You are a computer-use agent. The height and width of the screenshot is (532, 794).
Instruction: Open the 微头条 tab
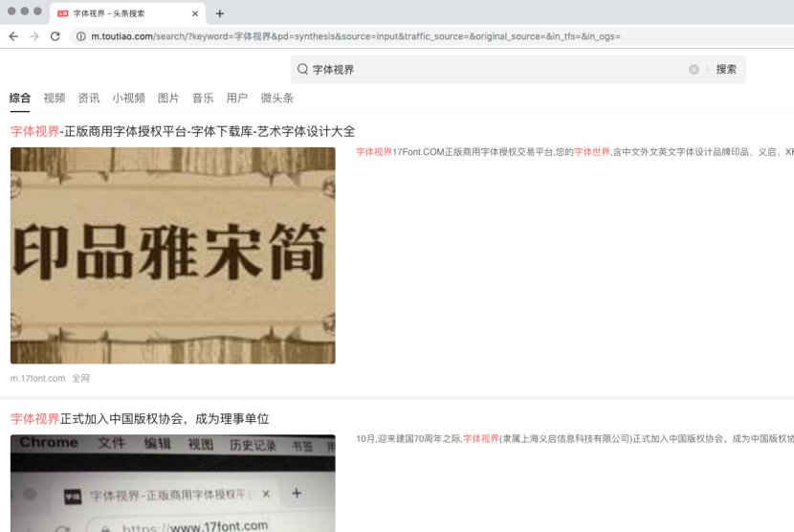[277, 99]
